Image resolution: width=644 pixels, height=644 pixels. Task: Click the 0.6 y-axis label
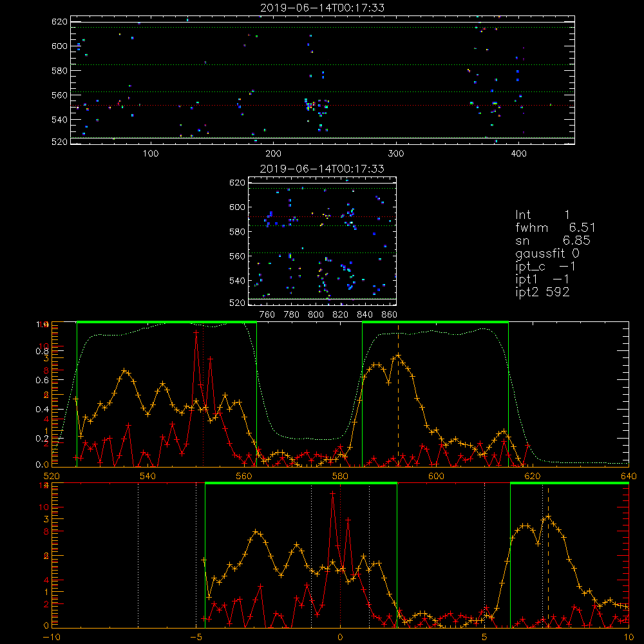click(41, 381)
